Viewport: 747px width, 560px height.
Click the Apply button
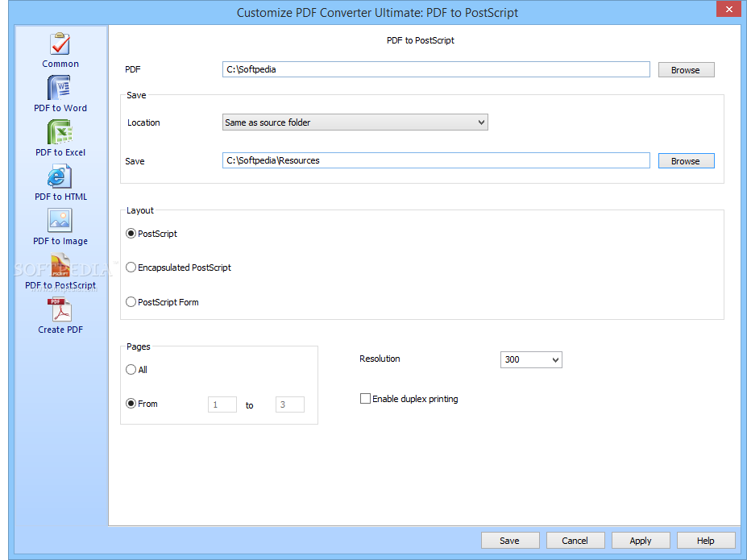[641, 541]
